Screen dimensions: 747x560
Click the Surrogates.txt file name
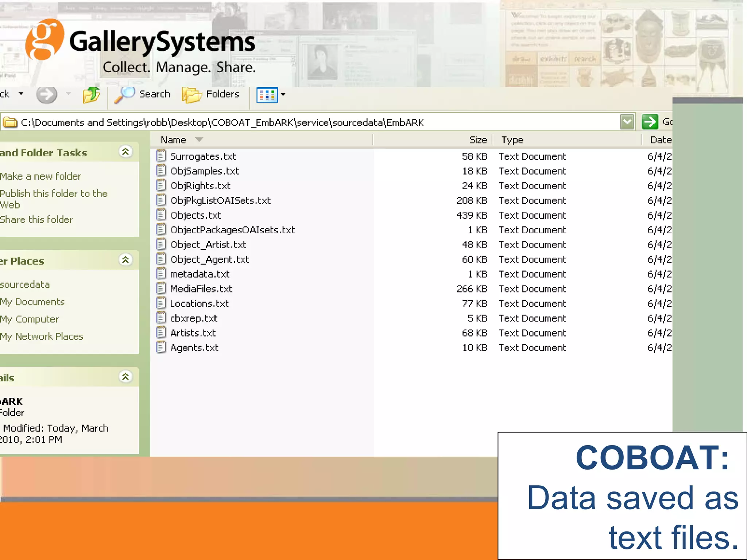coord(203,156)
